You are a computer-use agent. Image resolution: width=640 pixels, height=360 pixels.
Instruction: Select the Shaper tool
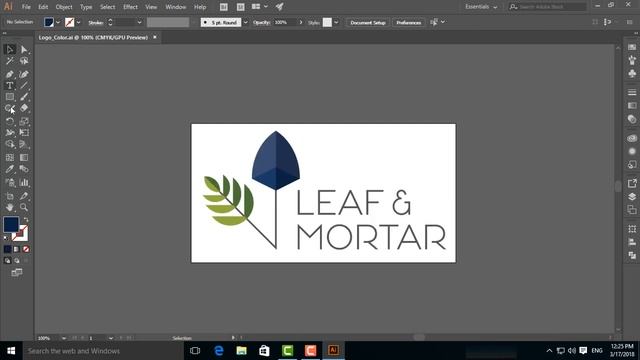point(10,108)
